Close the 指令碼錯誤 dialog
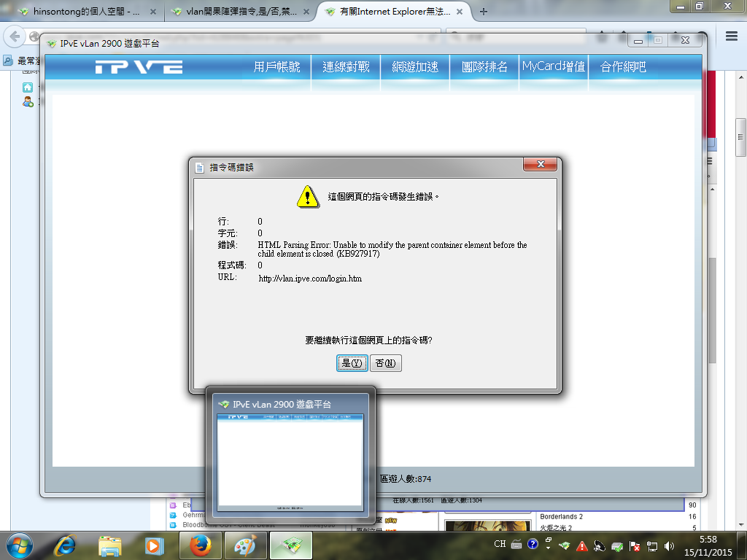 541,164
